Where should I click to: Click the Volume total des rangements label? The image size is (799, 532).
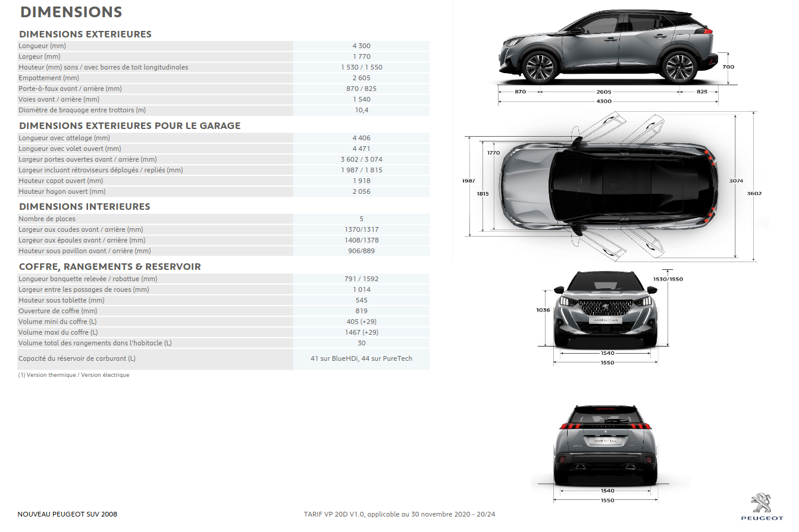pos(95,343)
